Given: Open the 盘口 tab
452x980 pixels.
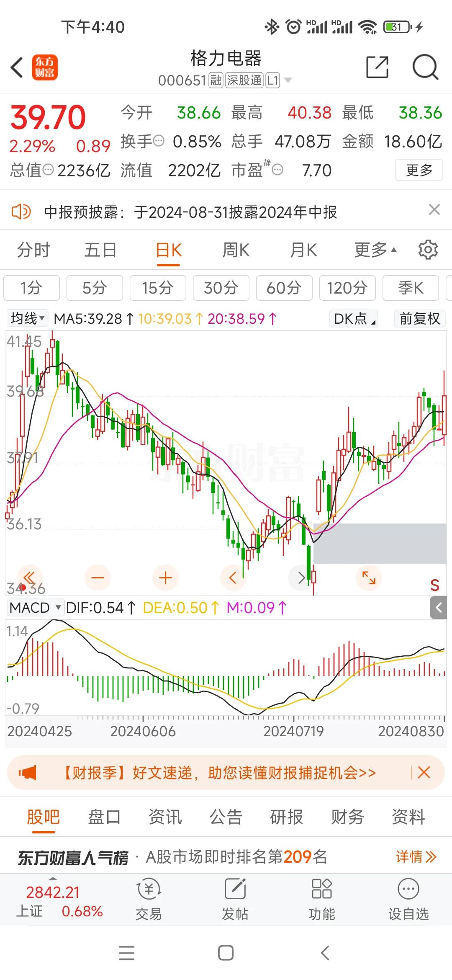Looking at the screenshot, I should pos(104,817).
